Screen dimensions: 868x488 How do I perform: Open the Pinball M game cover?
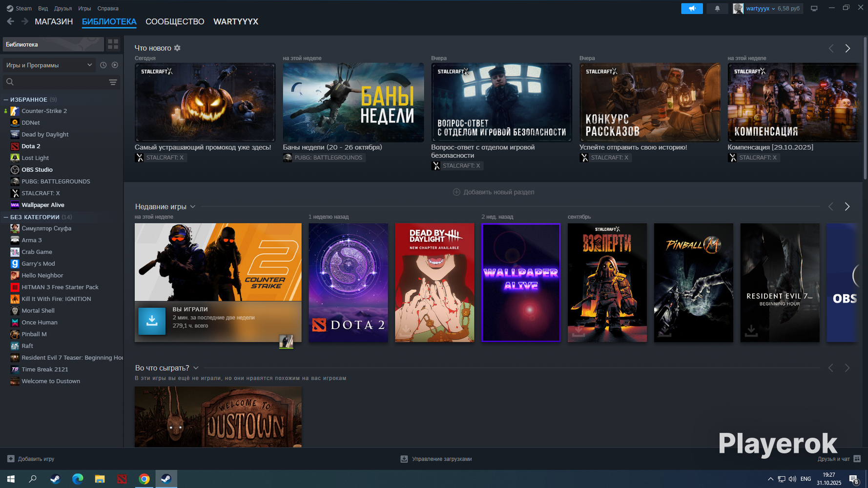tap(694, 283)
